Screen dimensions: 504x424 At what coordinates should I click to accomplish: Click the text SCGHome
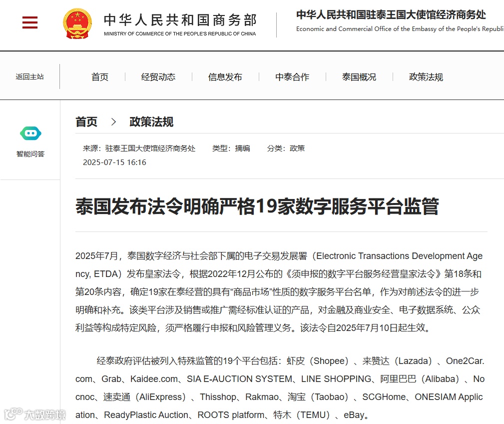point(384,397)
